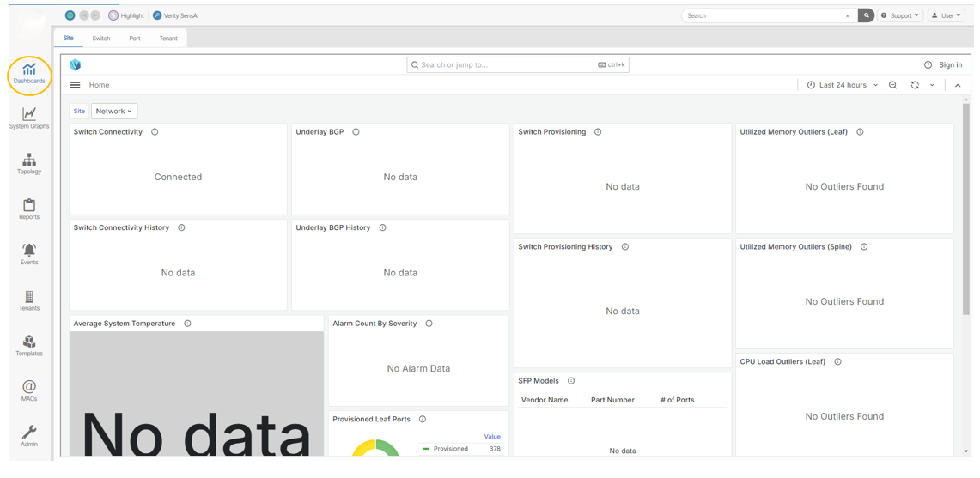Open the Templates section
This screenshot has height=478, width=980.
tap(29, 345)
